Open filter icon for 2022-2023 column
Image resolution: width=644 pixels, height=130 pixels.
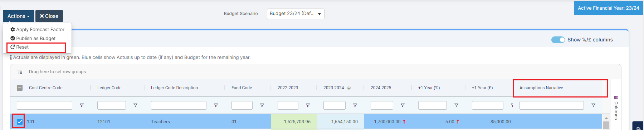point(308,105)
